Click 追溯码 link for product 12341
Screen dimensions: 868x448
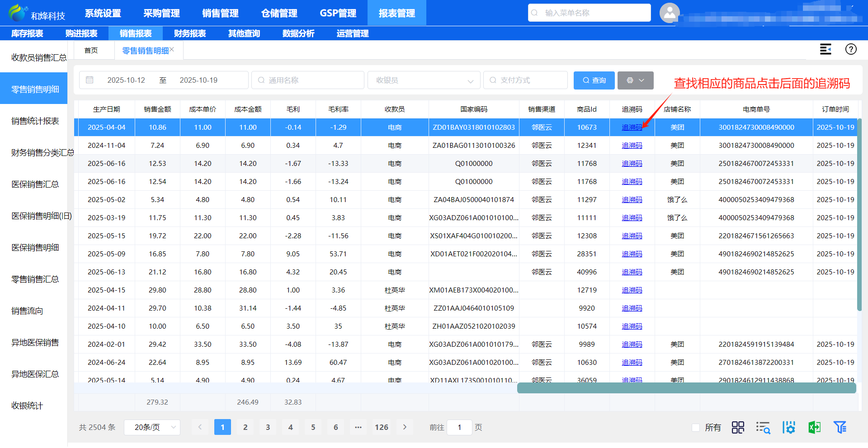click(632, 146)
